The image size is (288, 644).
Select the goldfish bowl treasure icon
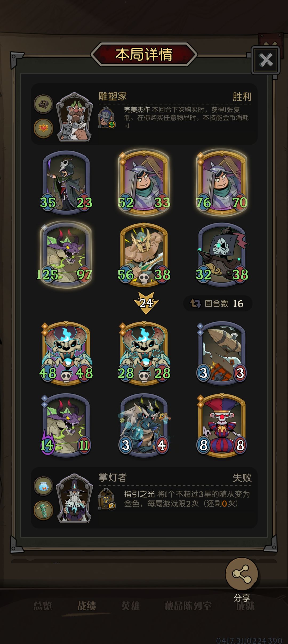[43, 486]
